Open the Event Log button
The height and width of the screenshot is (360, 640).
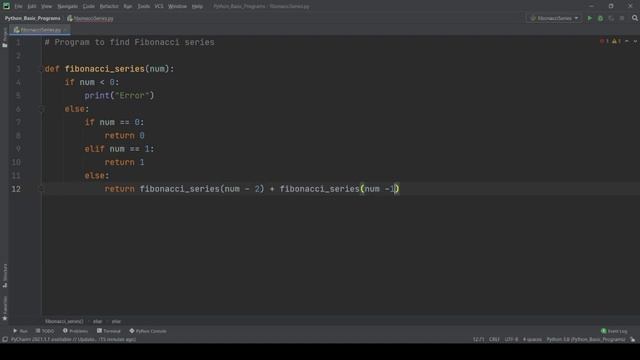[x=614, y=331]
